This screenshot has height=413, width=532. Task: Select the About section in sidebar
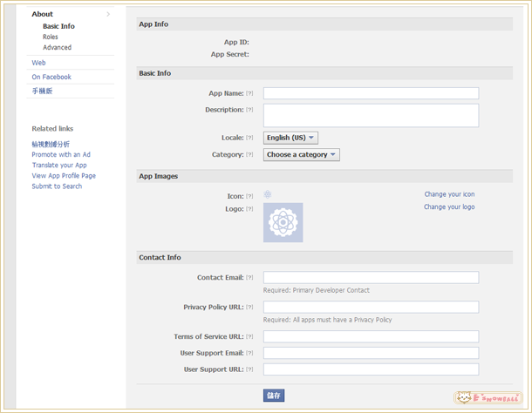tap(43, 14)
